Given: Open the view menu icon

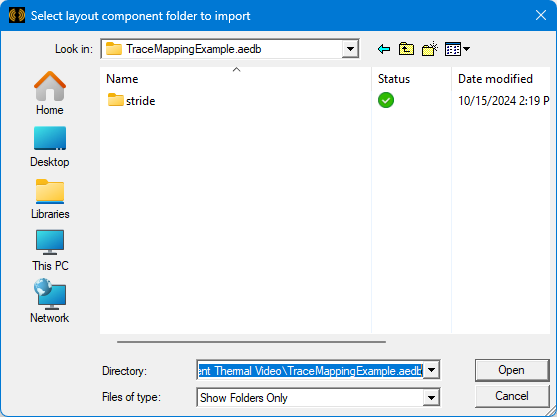Looking at the screenshot, I should pyautogui.click(x=457, y=49).
